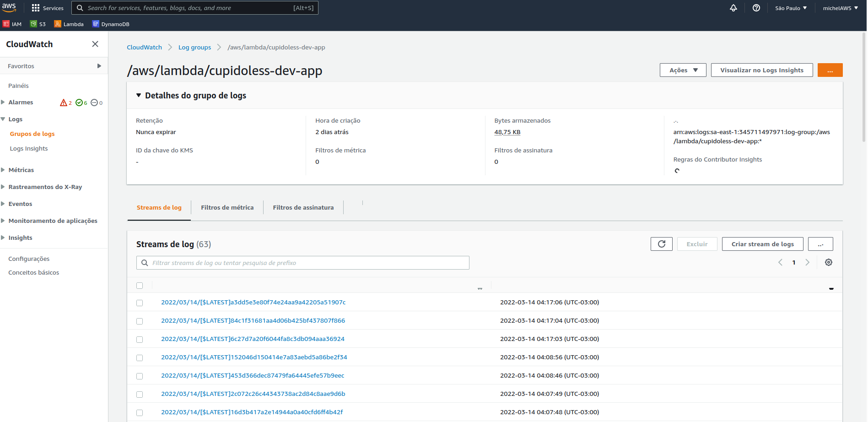The image size is (868, 422).
Task: Select all log streams checkbox
Action: click(140, 285)
